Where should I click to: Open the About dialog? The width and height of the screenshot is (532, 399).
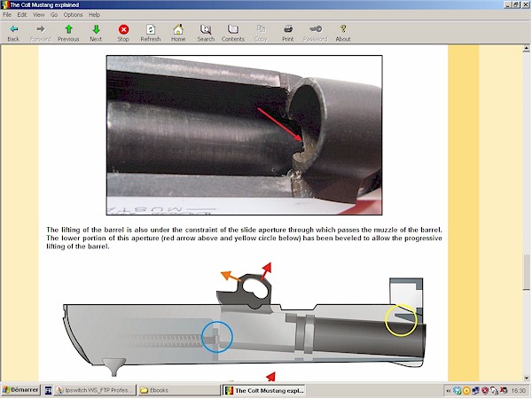[x=343, y=33]
